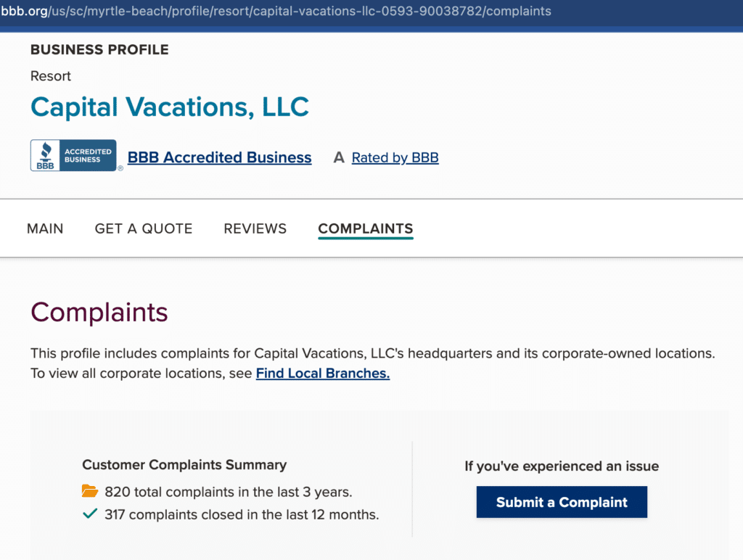Click the BBB Accredited Business link text

click(219, 157)
